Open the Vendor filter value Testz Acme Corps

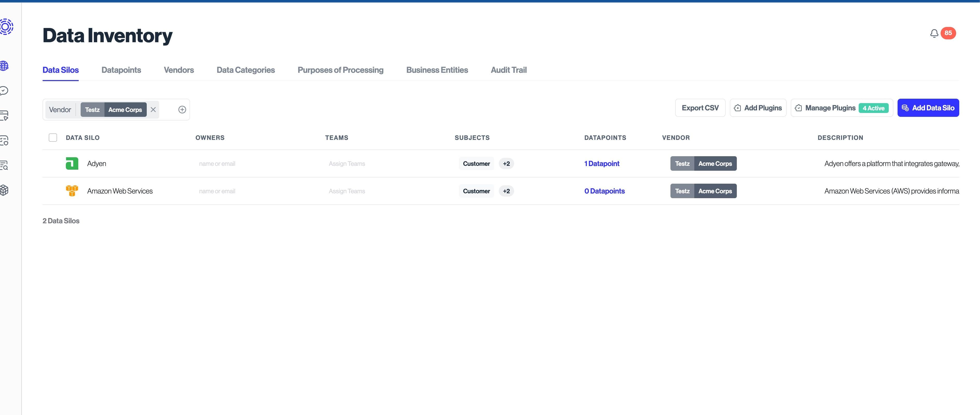(113, 110)
